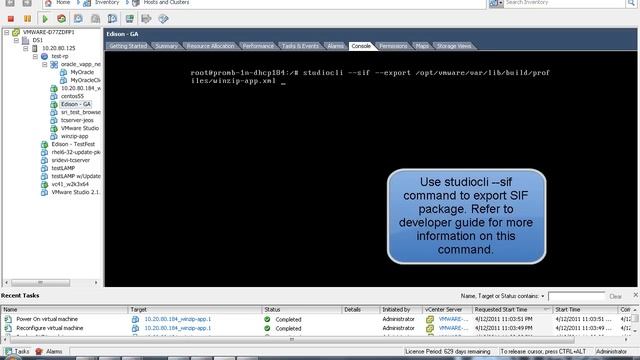Click the Alarms button in status bar
The height and width of the screenshot is (360, 640).
point(49,351)
